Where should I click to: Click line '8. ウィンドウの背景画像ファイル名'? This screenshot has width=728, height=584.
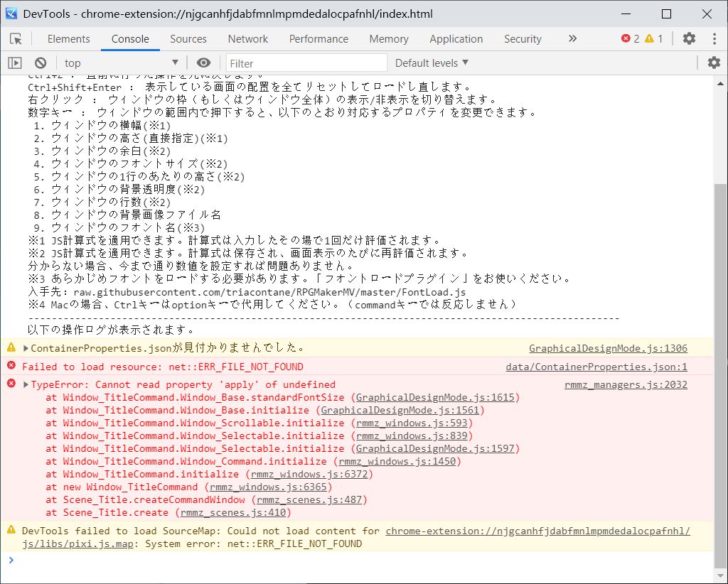coord(127,215)
